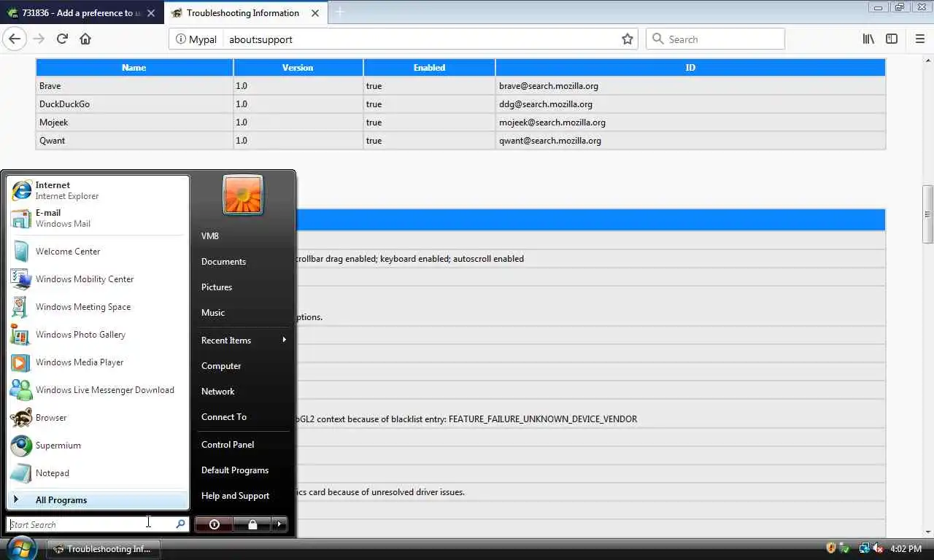Screen dimensions: 934x560
Task: Bookmark this page with the star
Action: [x=628, y=39]
